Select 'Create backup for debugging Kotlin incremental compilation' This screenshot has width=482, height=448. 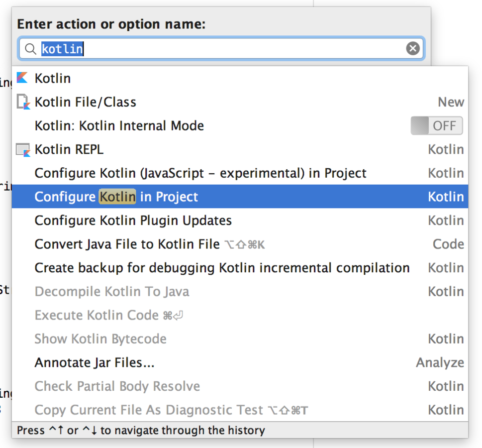click(x=240, y=268)
